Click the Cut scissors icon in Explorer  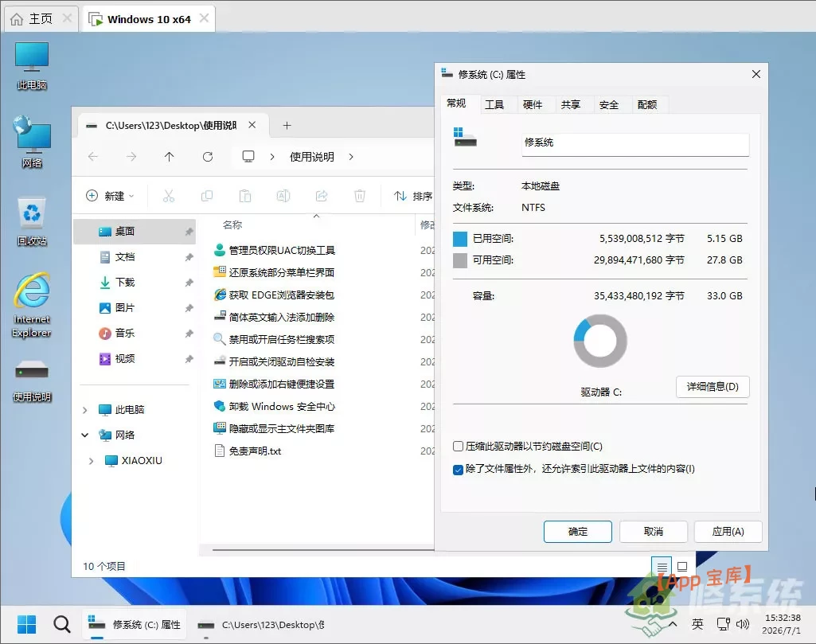(169, 196)
